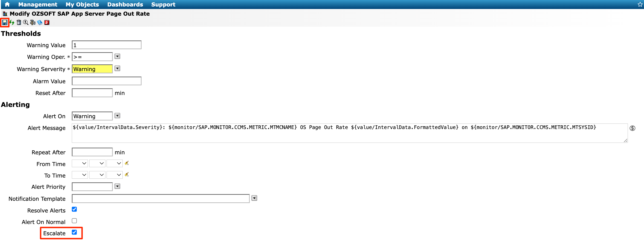
Task: Click the yellow Warning Serverity field
Action: click(x=92, y=69)
